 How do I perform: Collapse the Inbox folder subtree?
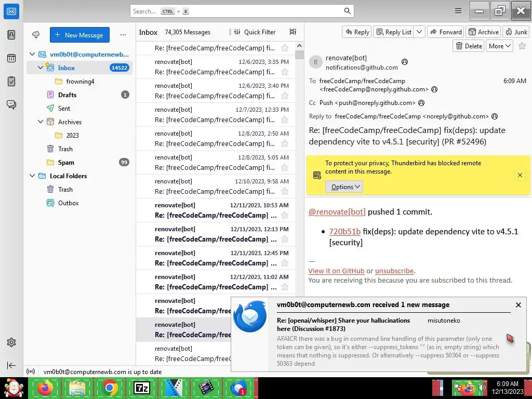pyautogui.click(x=41, y=68)
